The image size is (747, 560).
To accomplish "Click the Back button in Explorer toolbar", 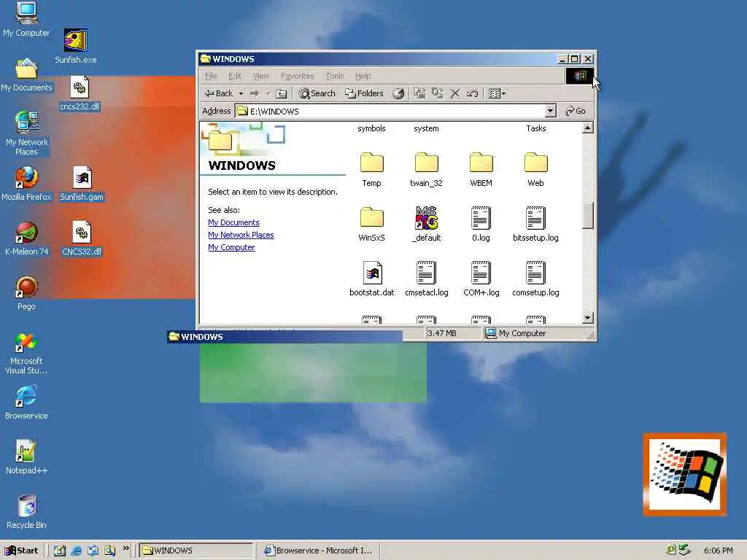I will click(x=219, y=93).
